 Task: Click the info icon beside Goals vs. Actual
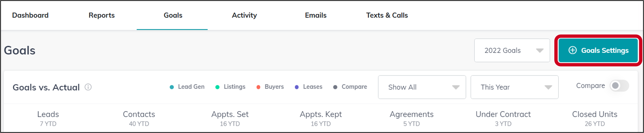[x=88, y=87]
